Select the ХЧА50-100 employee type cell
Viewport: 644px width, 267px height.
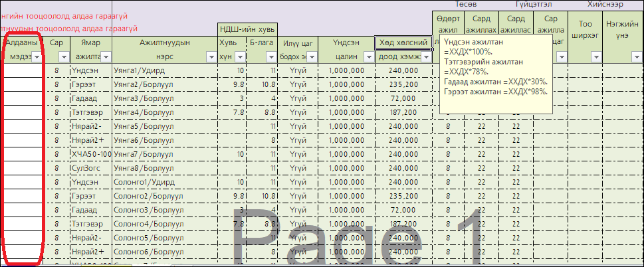pyautogui.click(x=90, y=154)
